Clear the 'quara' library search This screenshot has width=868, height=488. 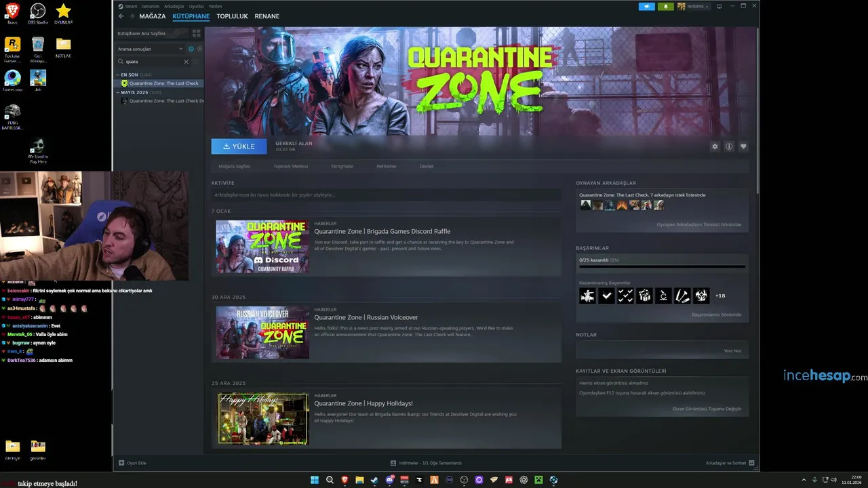[186, 62]
